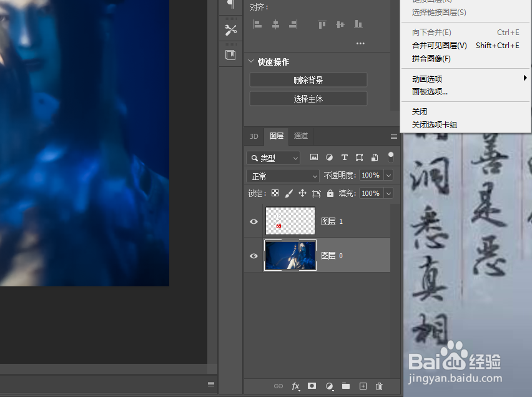Click the link layers icon
Screen dimensions: 532x397
click(278, 386)
